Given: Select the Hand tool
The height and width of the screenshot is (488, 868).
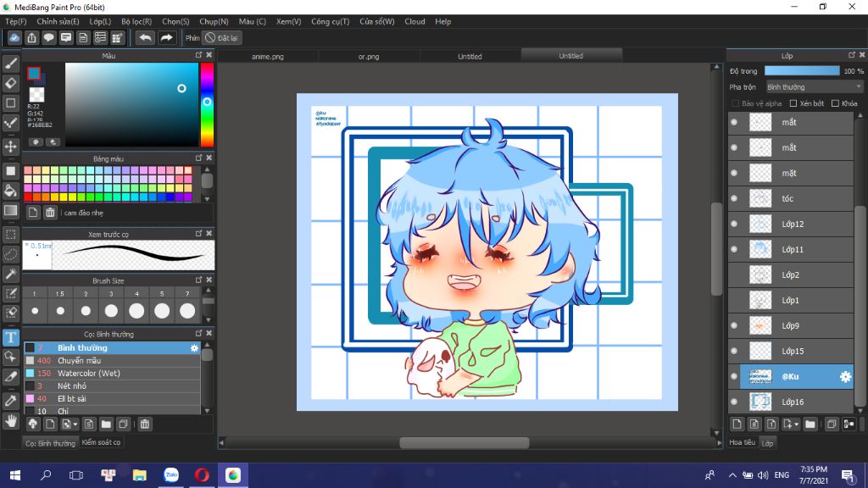Looking at the screenshot, I should [10, 422].
